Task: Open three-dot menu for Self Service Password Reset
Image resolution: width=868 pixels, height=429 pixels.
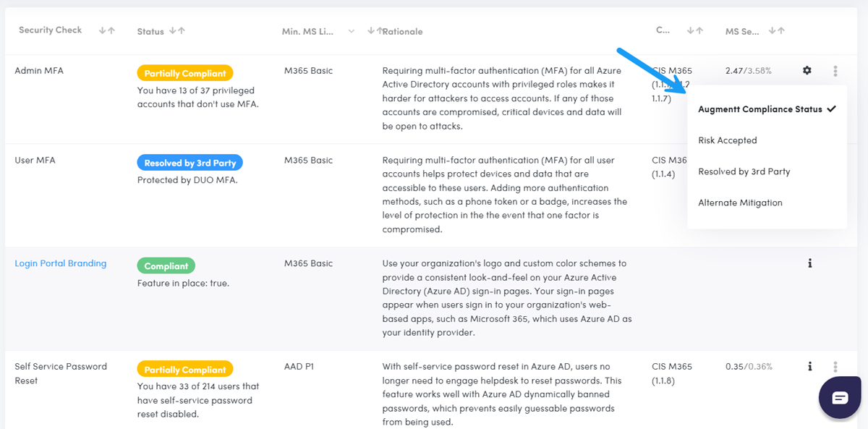Action: [835, 367]
